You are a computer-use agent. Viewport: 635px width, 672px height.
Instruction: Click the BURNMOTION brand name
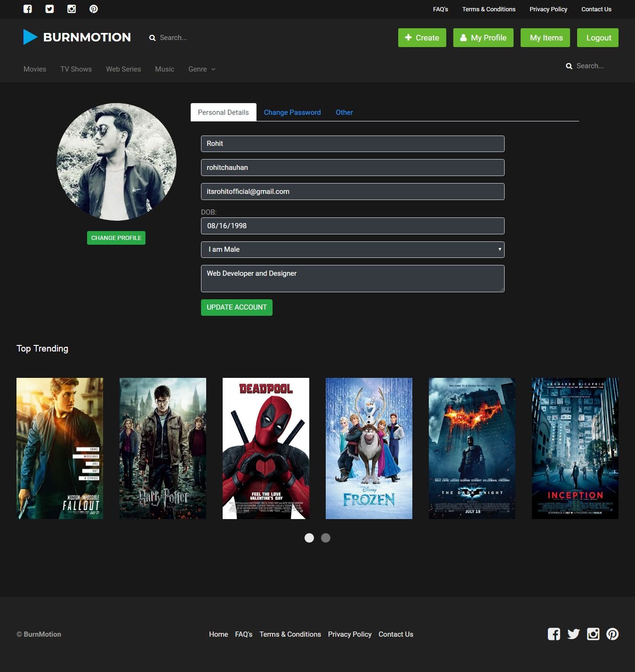click(x=87, y=37)
